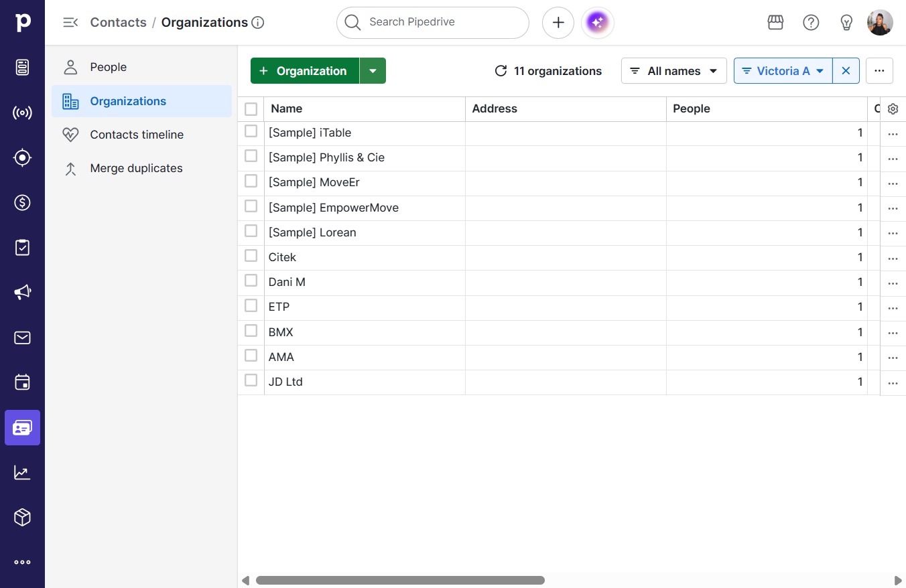The height and width of the screenshot is (588, 906).
Task: Toggle the select-all checkbox in header
Action: [251, 108]
